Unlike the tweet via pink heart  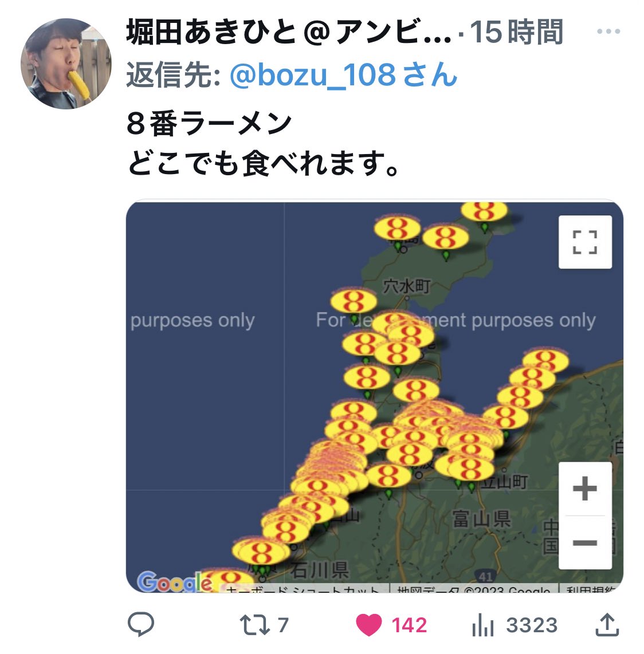(368, 625)
